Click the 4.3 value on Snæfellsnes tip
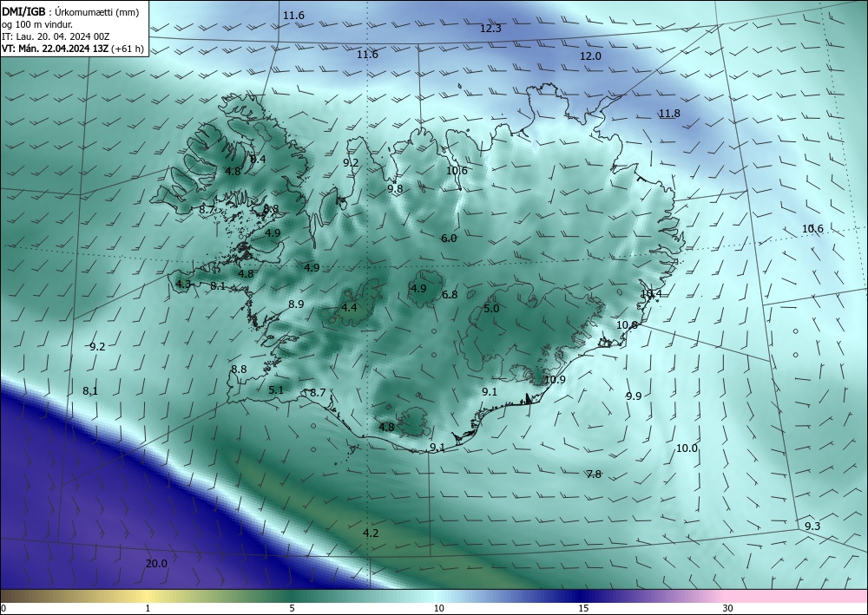The image size is (868, 615). coord(183,285)
